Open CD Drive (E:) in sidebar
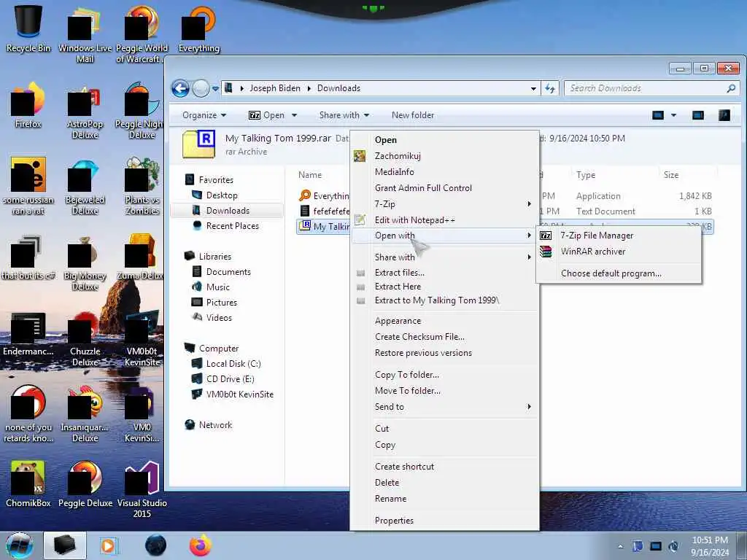Viewport: 747px width, 560px height. click(x=230, y=379)
